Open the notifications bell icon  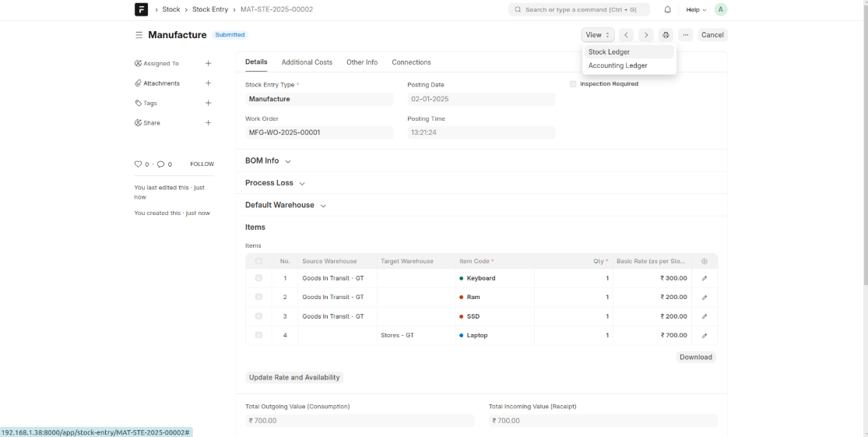[668, 9]
